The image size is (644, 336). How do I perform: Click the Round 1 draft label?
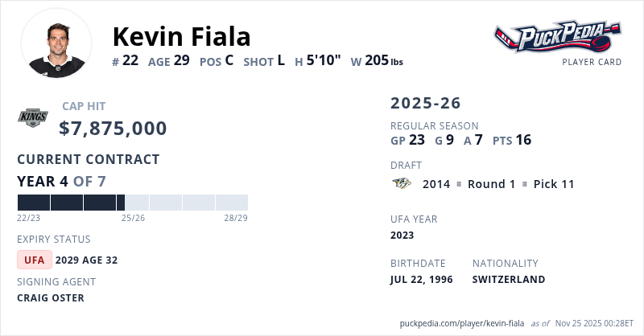point(491,184)
